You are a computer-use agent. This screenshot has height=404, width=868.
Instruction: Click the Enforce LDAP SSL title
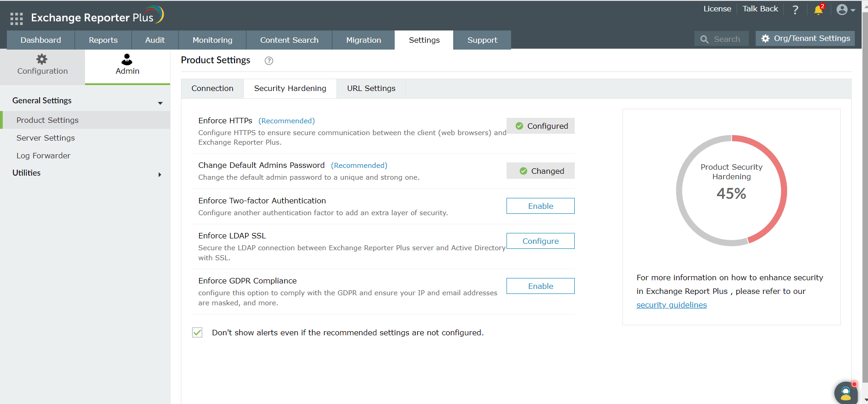[232, 236]
